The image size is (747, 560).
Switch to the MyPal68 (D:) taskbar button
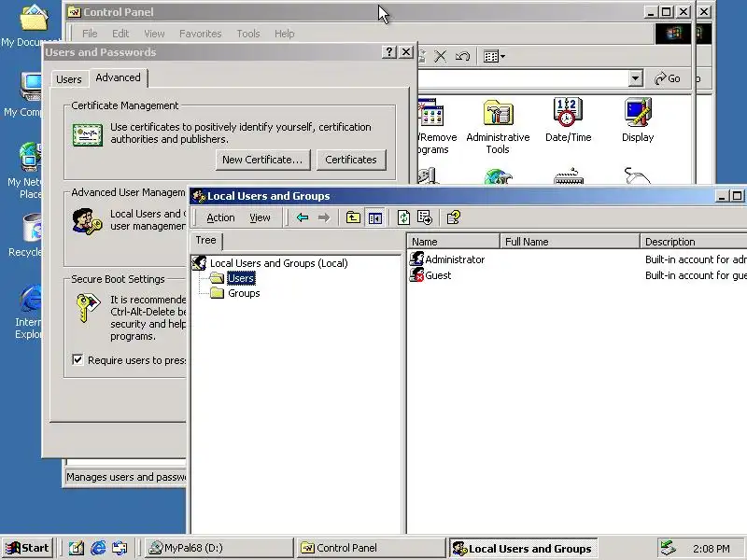click(x=218, y=548)
